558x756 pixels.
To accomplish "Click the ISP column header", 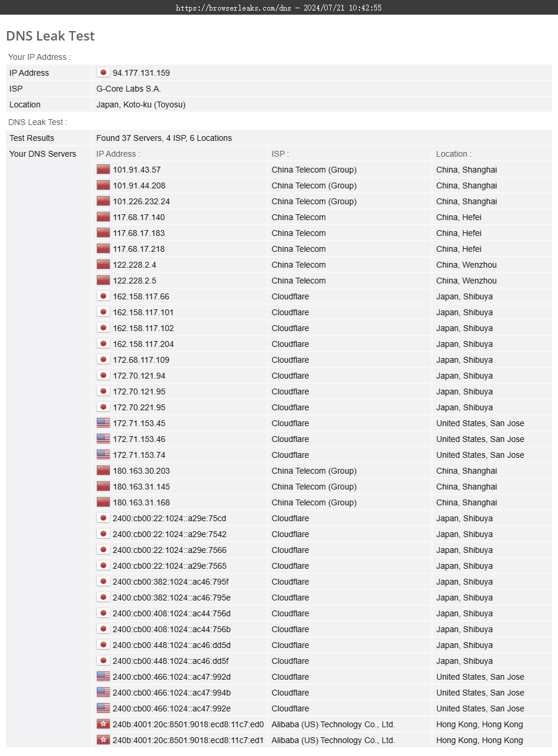I will click(280, 154).
